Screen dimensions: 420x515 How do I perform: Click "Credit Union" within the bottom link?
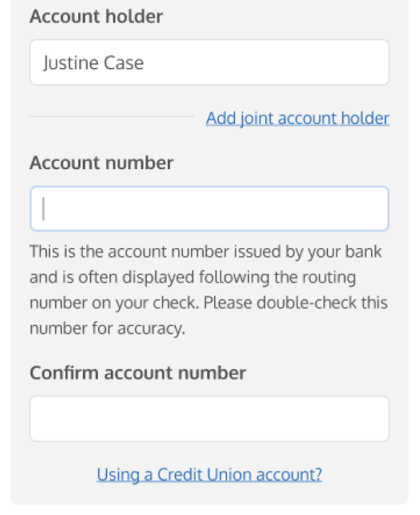coord(196,474)
